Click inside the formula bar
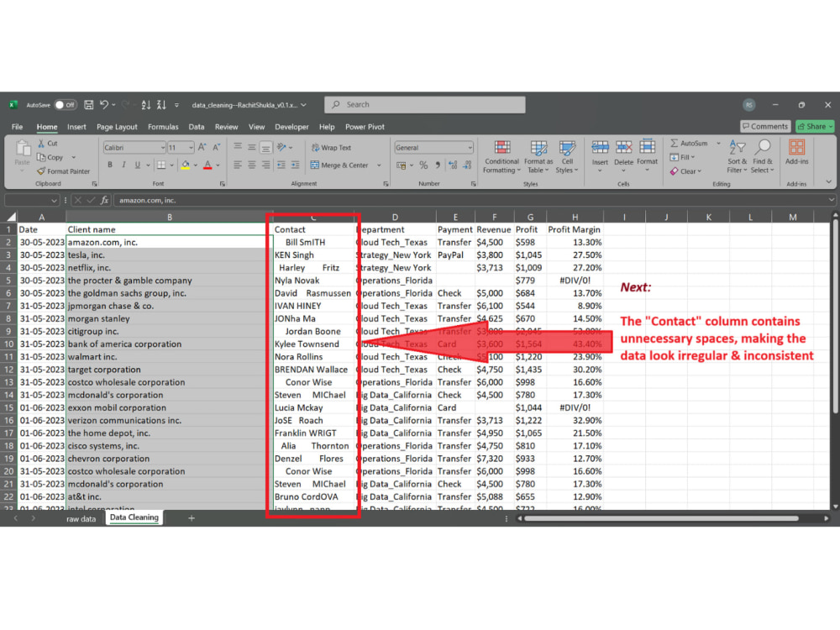This screenshot has width=840, height=630. 471,201
